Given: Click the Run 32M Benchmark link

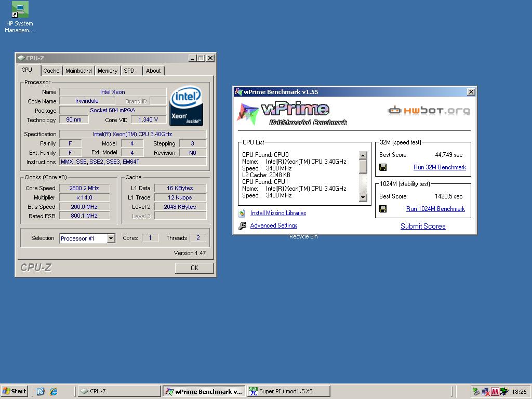Looking at the screenshot, I should (x=440, y=167).
